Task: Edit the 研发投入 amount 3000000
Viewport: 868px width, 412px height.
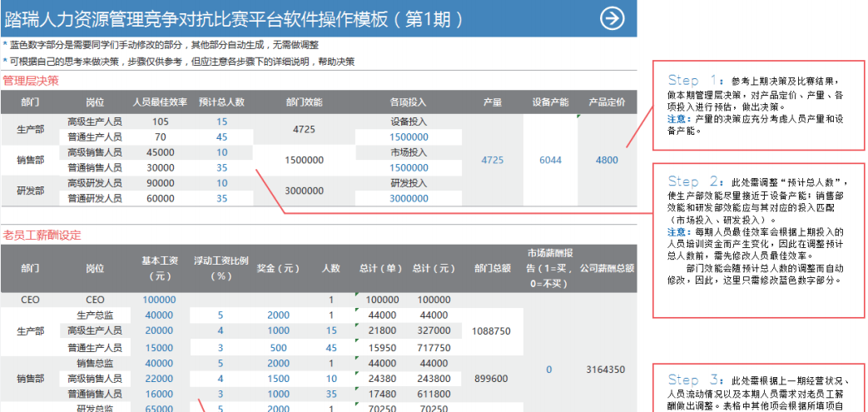Action: (409, 199)
